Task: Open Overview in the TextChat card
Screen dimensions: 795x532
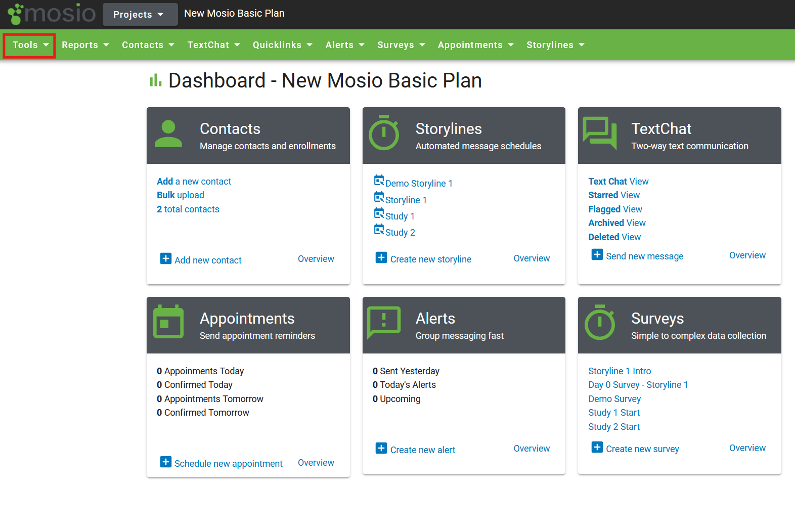Action: (x=747, y=255)
